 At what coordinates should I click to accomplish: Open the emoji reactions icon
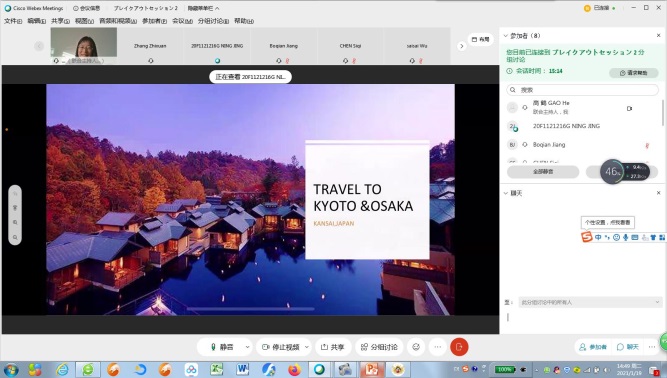(416, 347)
